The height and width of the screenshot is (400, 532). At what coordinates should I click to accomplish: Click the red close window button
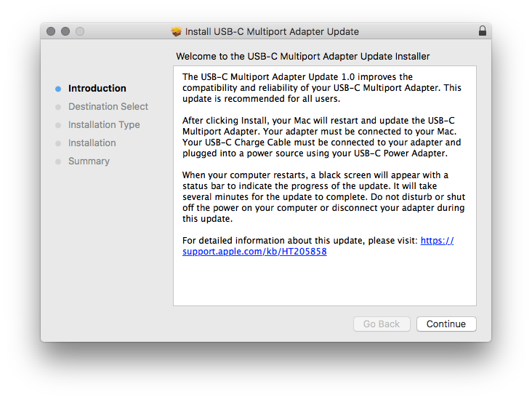51,31
